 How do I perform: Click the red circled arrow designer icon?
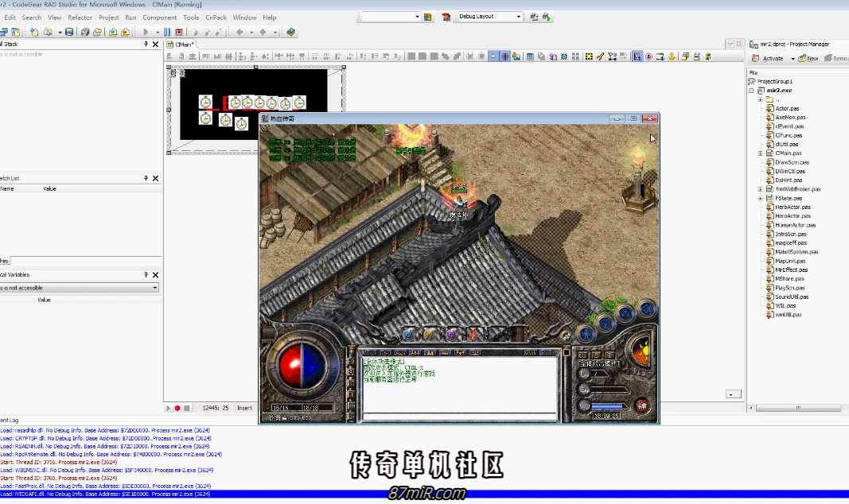pyautogui.click(x=648, y=56)
